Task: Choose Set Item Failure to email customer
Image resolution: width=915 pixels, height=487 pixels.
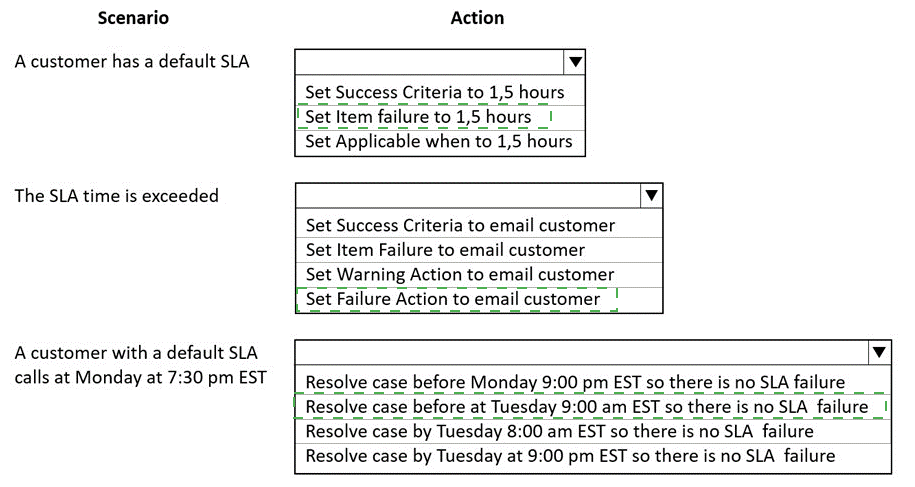Action: pos(445,250)
